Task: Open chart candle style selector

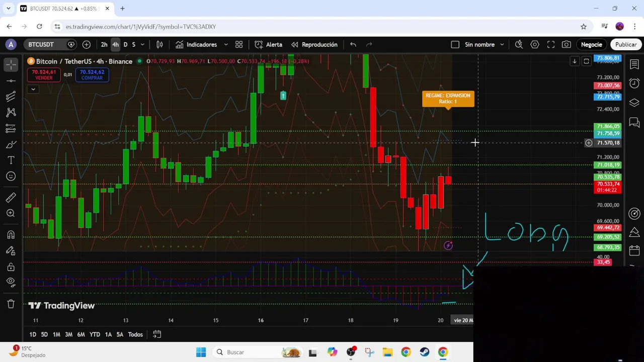Action: (x=159, y=45)
